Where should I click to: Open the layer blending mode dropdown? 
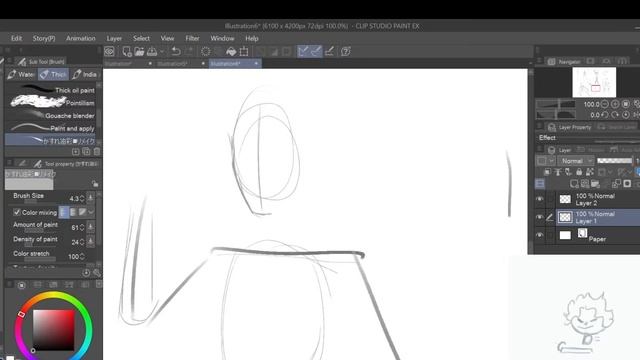(576, 161)
